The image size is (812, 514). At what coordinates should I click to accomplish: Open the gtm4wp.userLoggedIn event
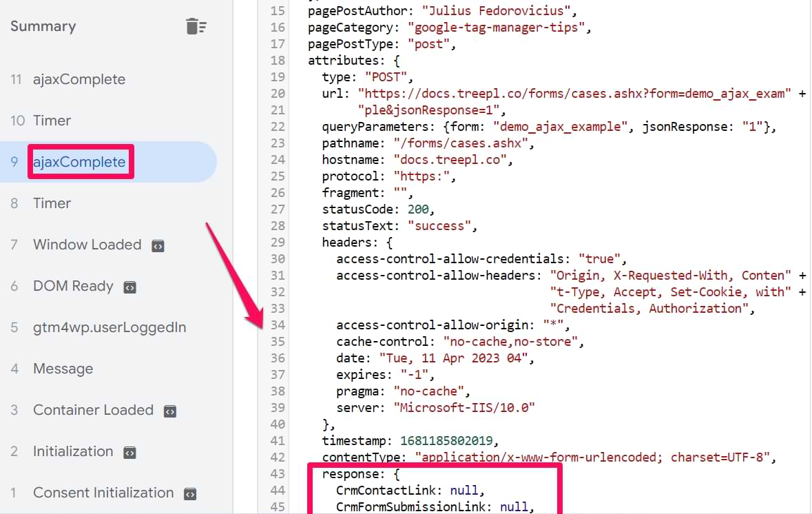(110, 327)
